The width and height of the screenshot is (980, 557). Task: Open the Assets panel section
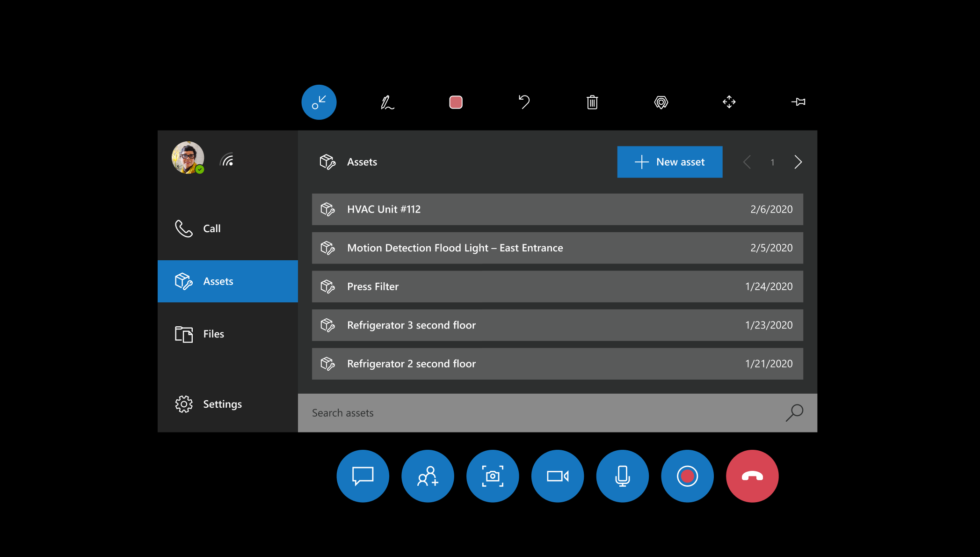230,281
